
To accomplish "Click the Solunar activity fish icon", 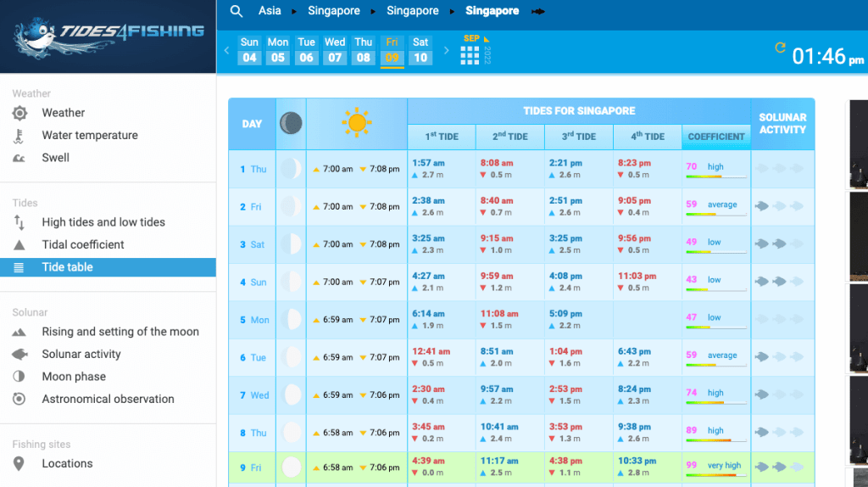I will (19, 355).
